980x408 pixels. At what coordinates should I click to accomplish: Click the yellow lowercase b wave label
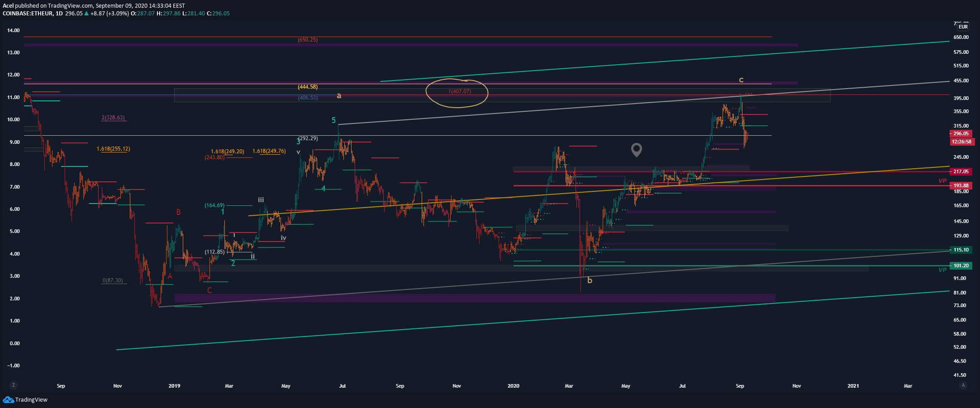pos(590,280)
